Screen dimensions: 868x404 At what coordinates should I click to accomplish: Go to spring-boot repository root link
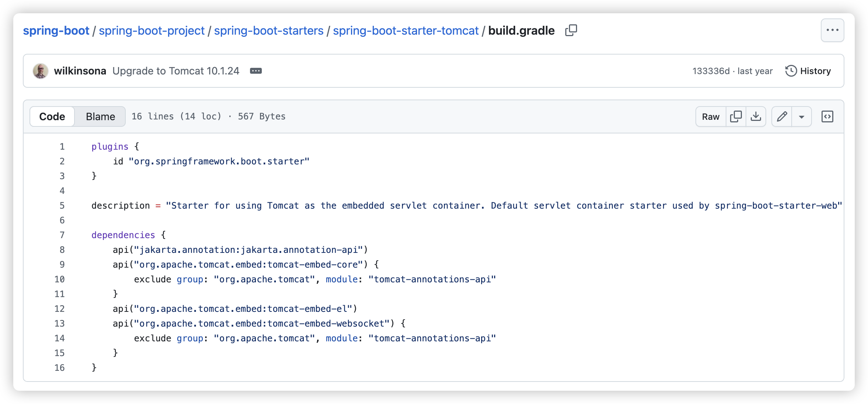56,30
